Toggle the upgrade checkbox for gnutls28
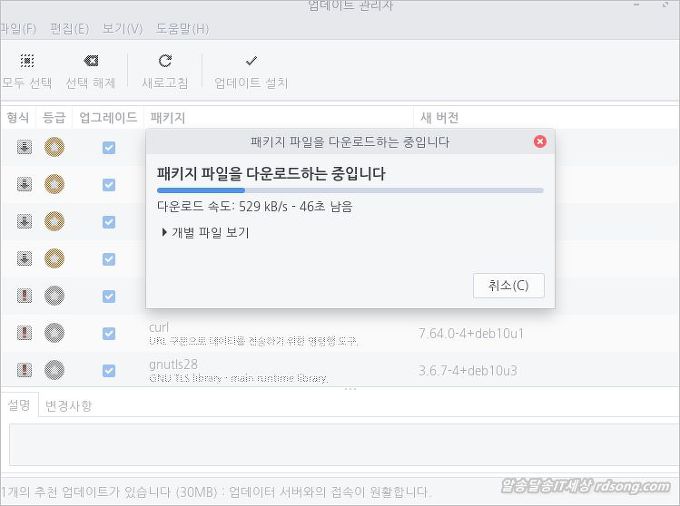The image size is (680, 506). [109, 369]
